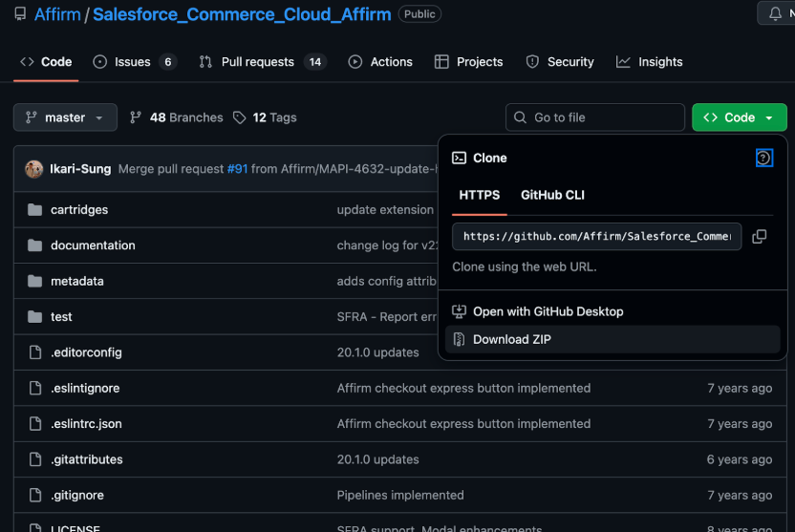View the 48 Branches link
This screenshot has width=795, height=532.
click(177, 117)
